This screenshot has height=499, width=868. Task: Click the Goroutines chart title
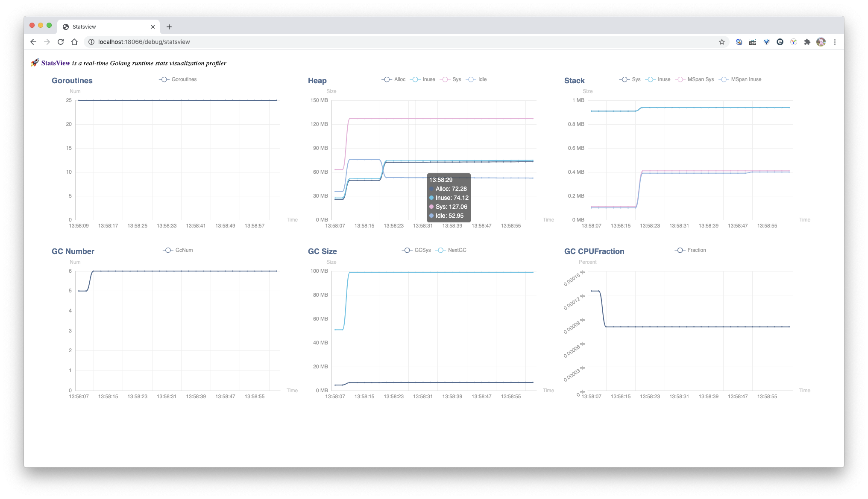72,81
